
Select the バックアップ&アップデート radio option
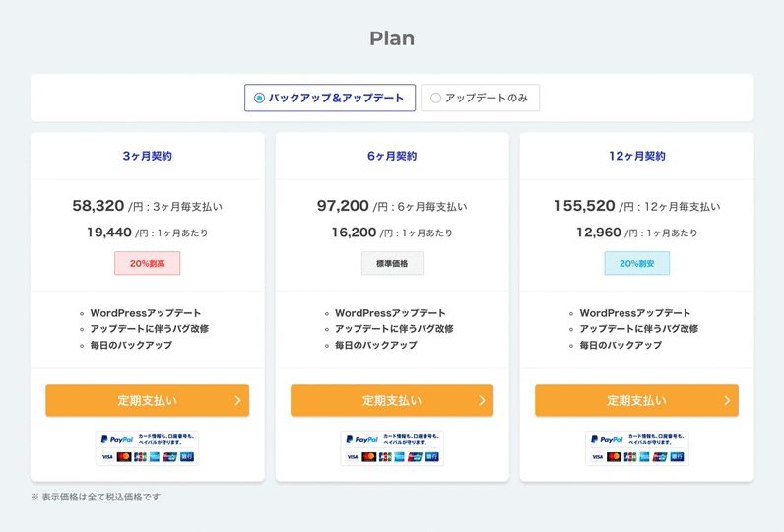pyautogui.click(x=330, y=98)
